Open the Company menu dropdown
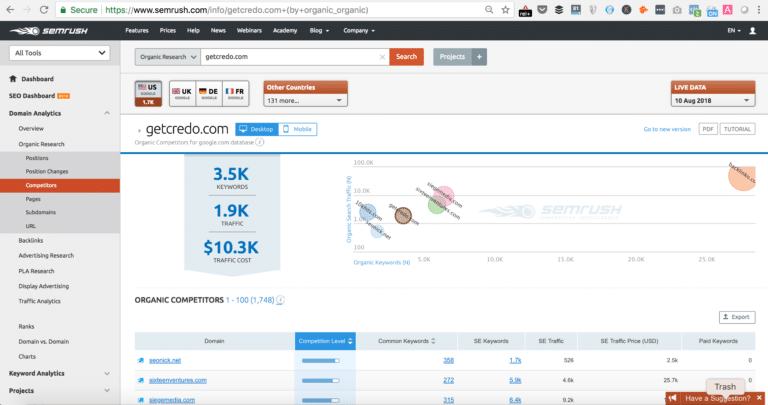This screenshot has width=768, height=405. [359, 30]
